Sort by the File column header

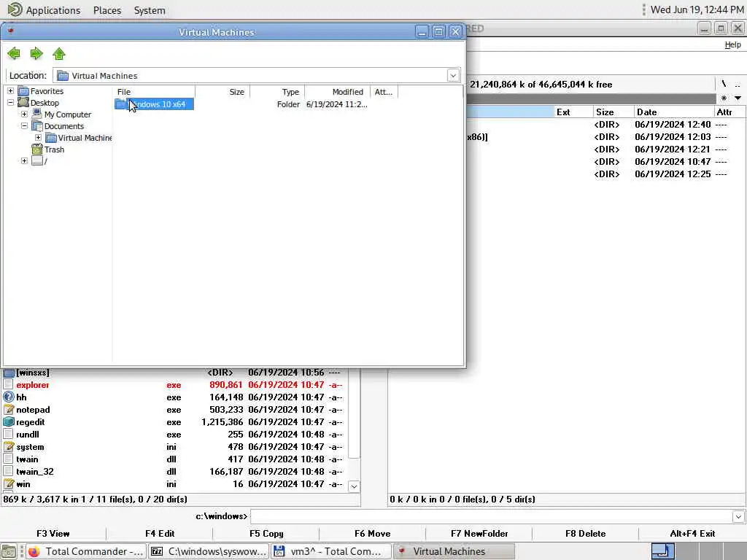[154, 91]
